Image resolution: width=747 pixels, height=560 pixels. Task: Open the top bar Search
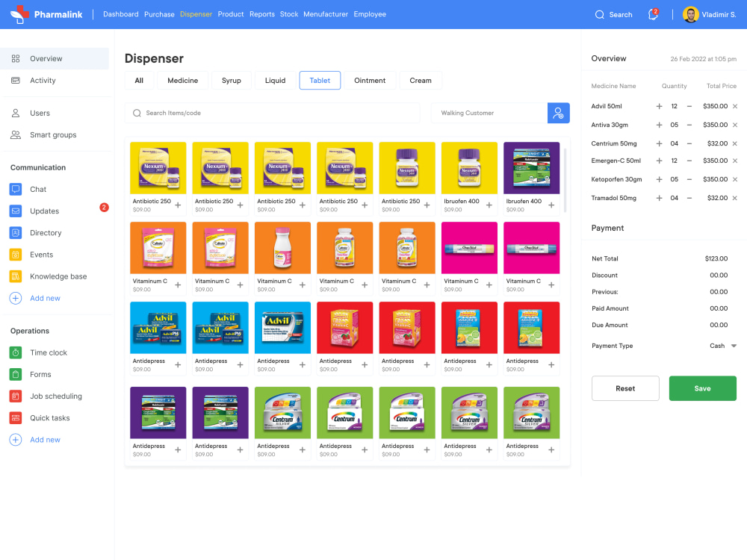pos(613,14)
